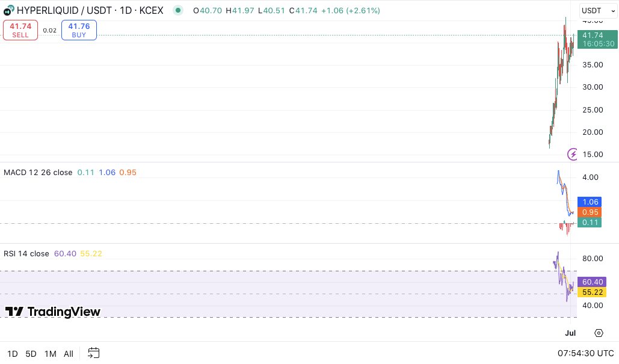The image size is (619, 364).
Task: Click the green 0.11 histogram value label
Action: click(590, 222)
